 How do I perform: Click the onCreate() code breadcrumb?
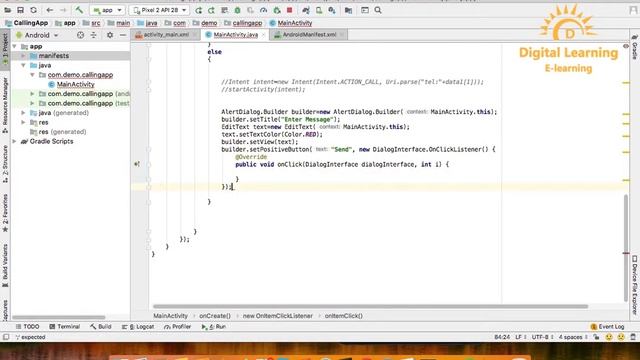215,316
